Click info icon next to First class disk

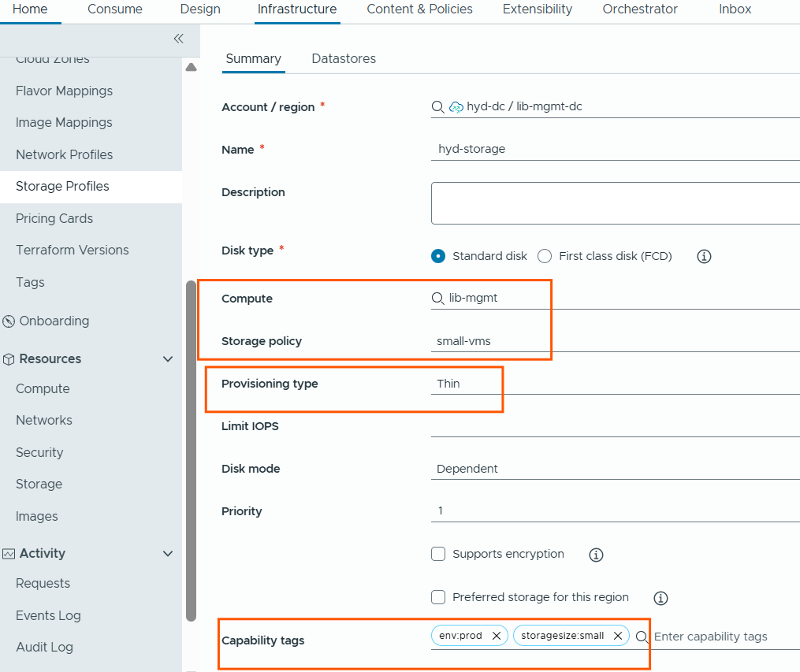pos(705,256)
